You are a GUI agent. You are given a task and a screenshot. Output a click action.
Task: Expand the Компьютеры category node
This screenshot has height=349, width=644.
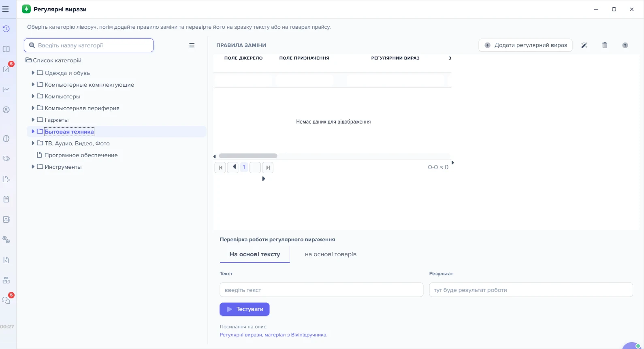(33, 96)
